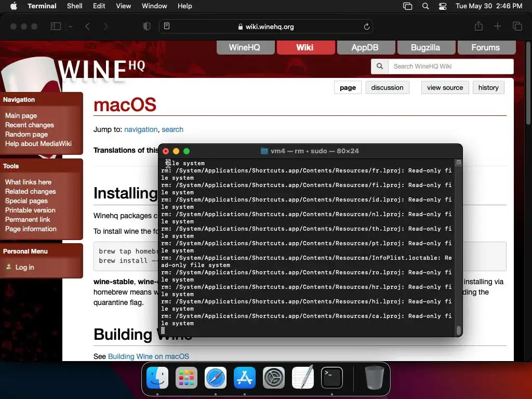Open the Trash in the Dock

[x=374, y=378]
